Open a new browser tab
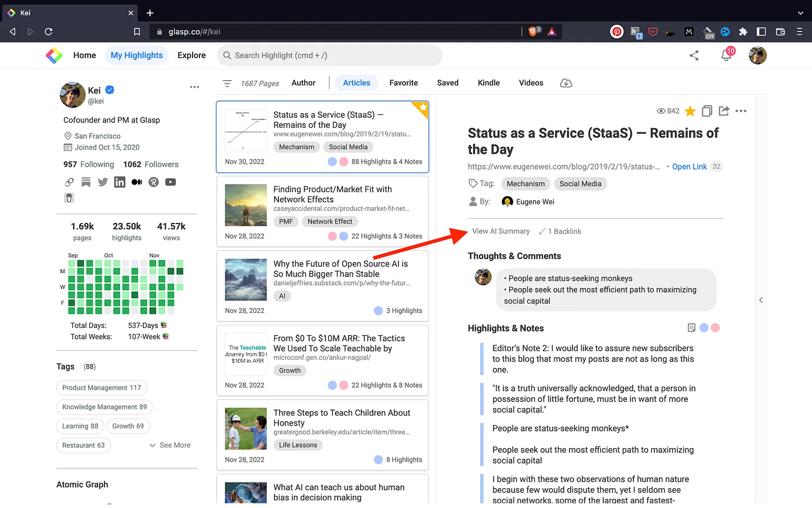812x508 pixels. 150,13
